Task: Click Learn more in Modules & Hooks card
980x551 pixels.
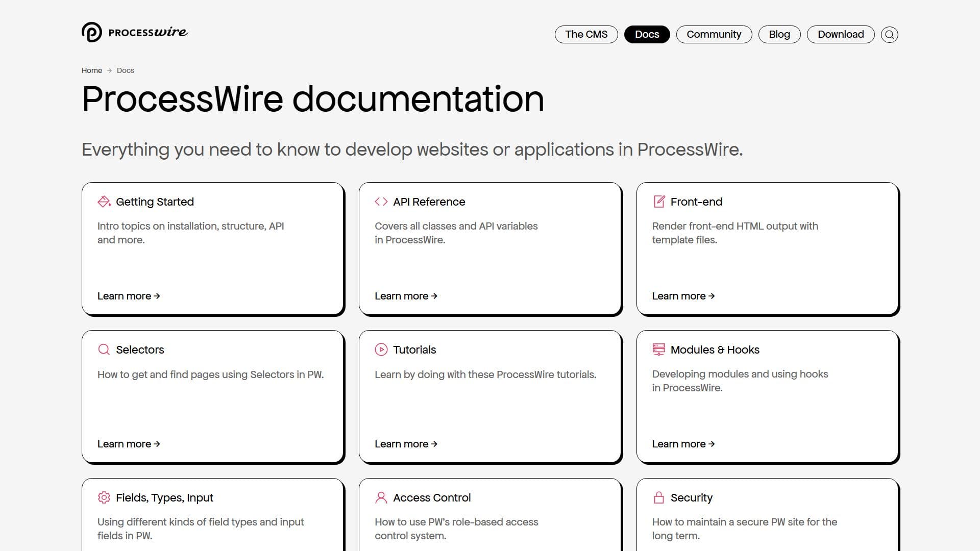Action: point(683,444)
